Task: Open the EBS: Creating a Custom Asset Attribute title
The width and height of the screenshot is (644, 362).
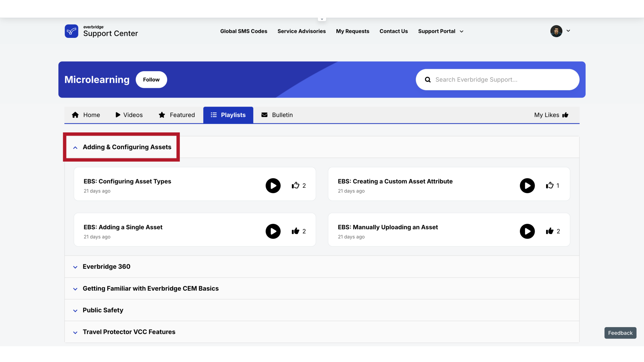Action: (x=395, y=181)
